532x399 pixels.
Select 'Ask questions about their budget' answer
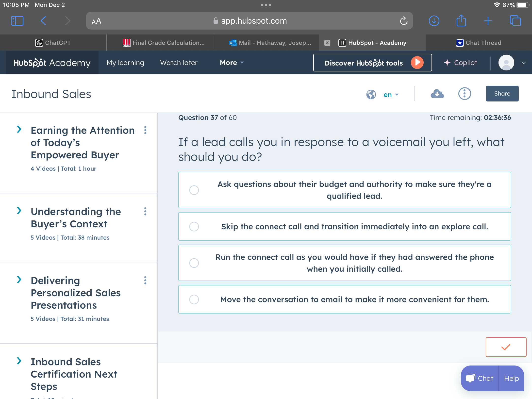(194, 190)
